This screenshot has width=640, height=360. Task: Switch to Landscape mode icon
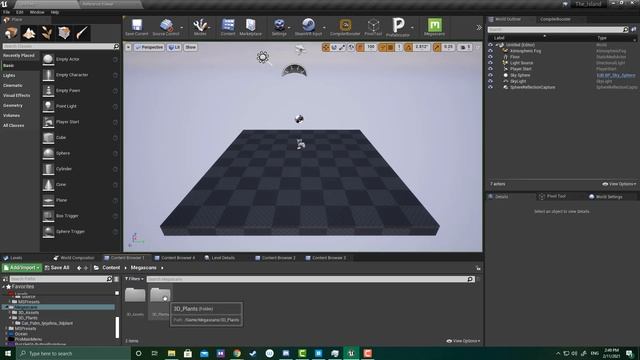pos(29,33)
